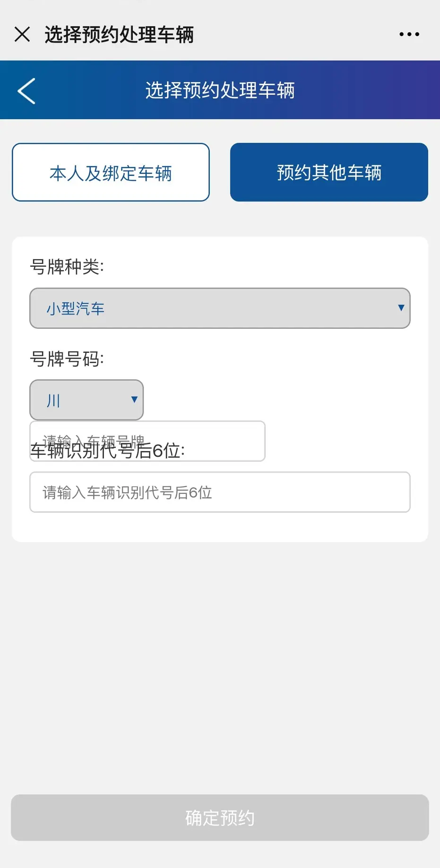Click the triangle arrow on 小型汽车 dropdown
The height and width of the screenshot is (868, 440).
point(401,308)
